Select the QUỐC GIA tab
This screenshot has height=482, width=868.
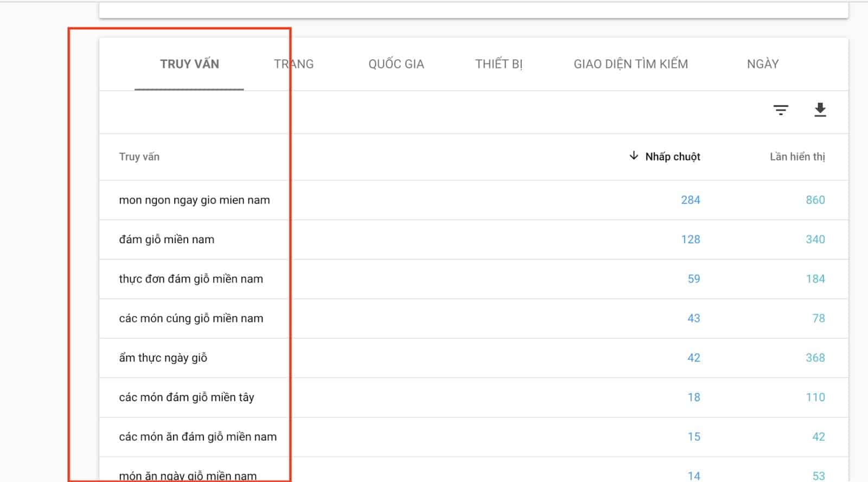coord(396,64)
